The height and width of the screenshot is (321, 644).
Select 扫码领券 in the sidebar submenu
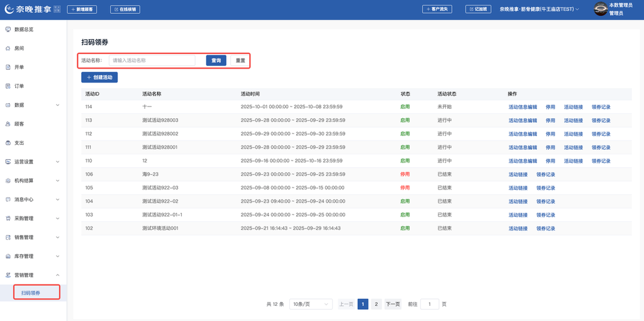pyautogui.click(x=31, y=293)
